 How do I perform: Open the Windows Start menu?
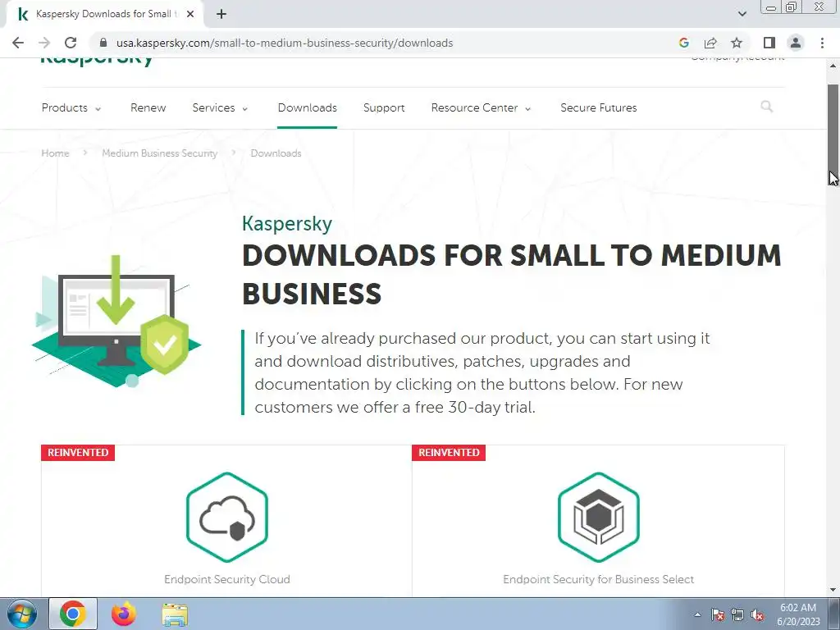point(22,614)
